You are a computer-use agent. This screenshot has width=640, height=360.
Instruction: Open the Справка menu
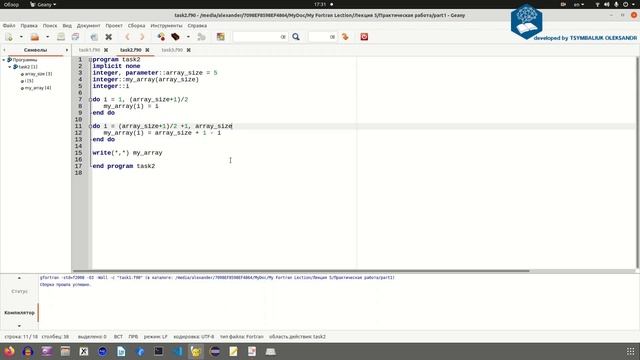coord(197,25)
